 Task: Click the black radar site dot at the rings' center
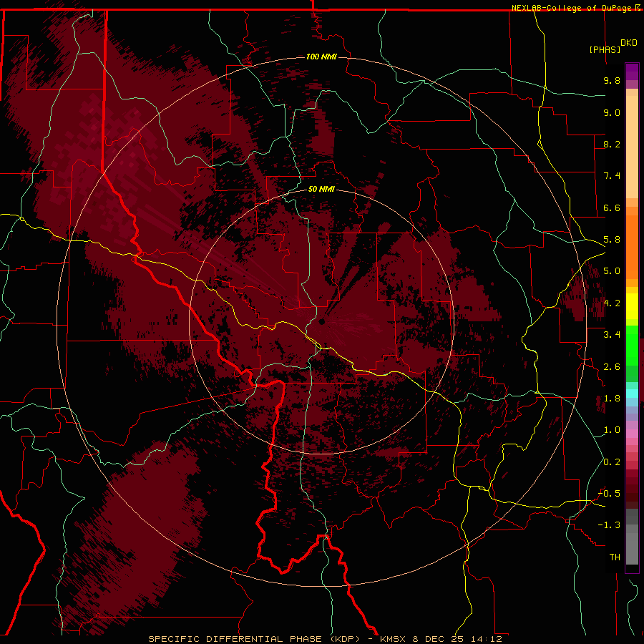321,321
